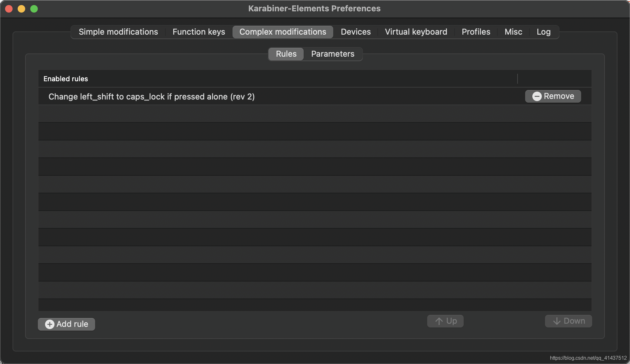Go to the Devices tab
Screen dimensions: 630x364
356,32
